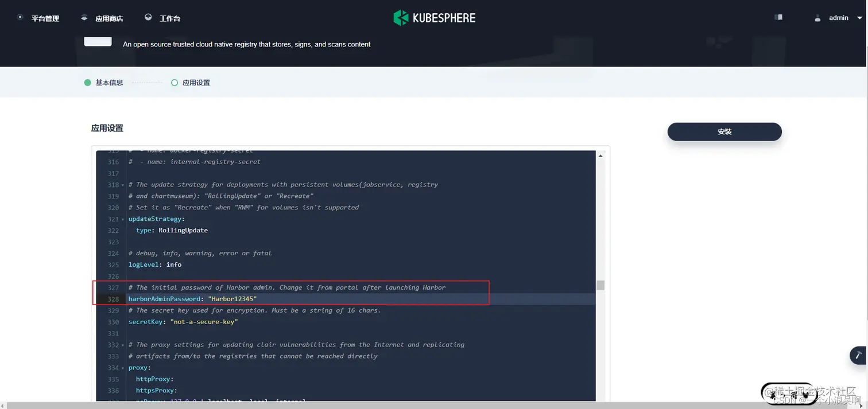Viewport: 868px width, 409px height.
Task: Open the floating hammer toolbox icon
Action: pos(858,355)
